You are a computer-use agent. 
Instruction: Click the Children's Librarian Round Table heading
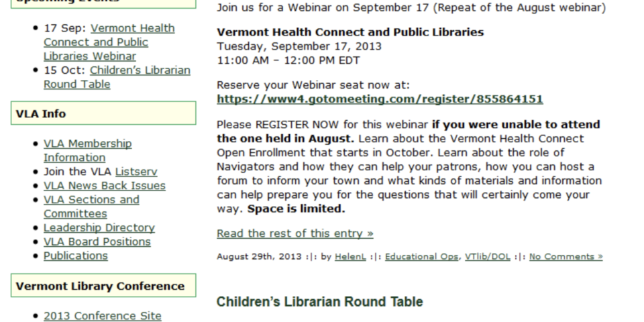(319, 302)
